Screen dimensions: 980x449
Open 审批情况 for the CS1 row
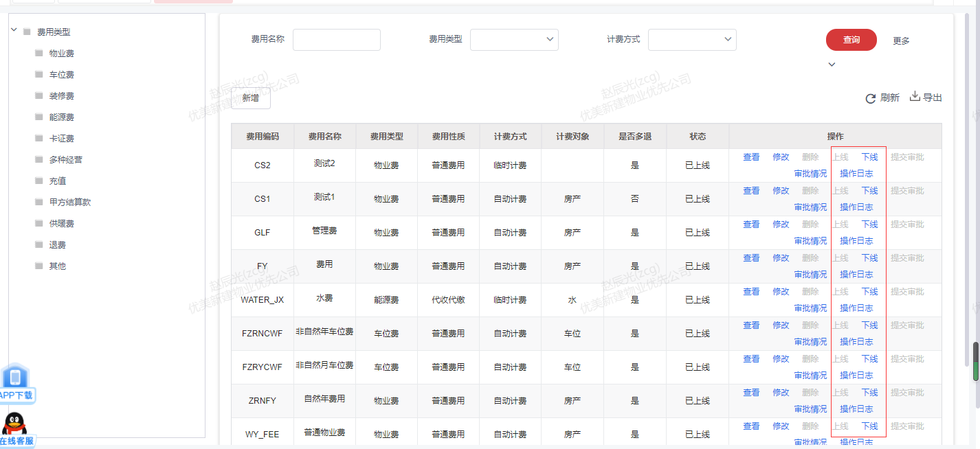[x=810, y=207]
